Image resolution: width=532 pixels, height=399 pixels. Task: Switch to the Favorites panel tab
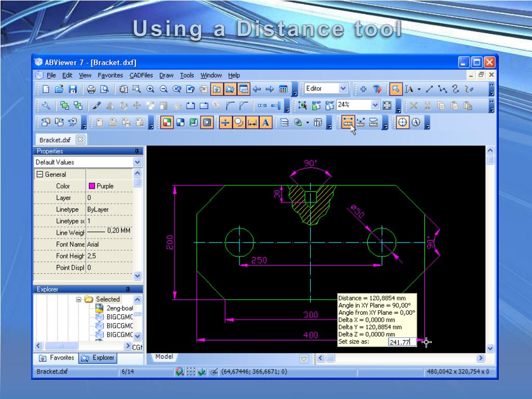click(x=56, y=357)
